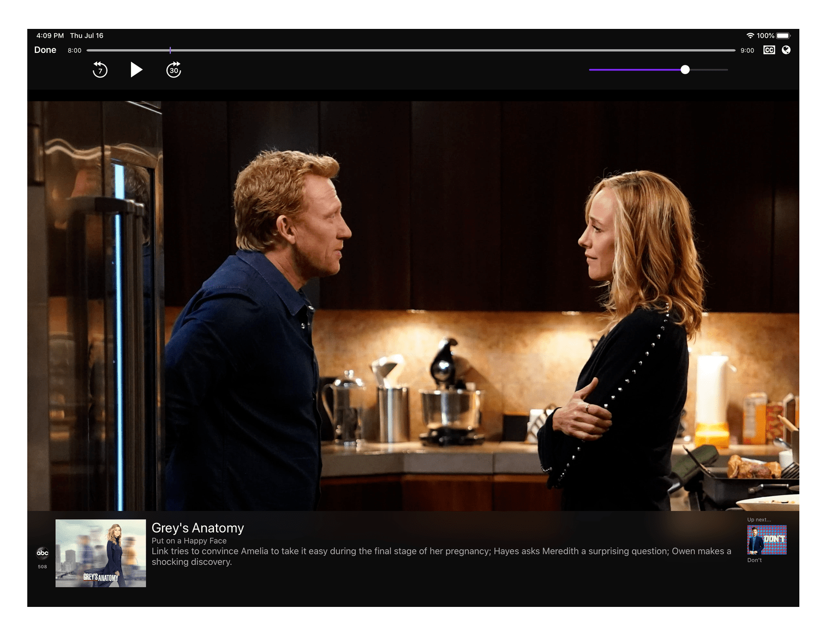825x644 pixels.
Task: Click the Wi-Fi status icon
Action: tap(750, 35)
